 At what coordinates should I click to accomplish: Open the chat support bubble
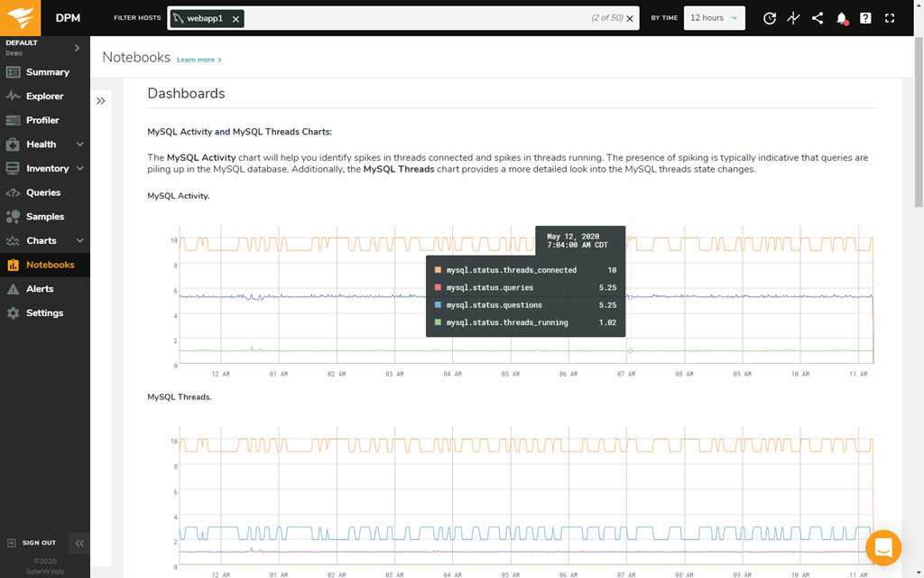[x=883, y=548]
